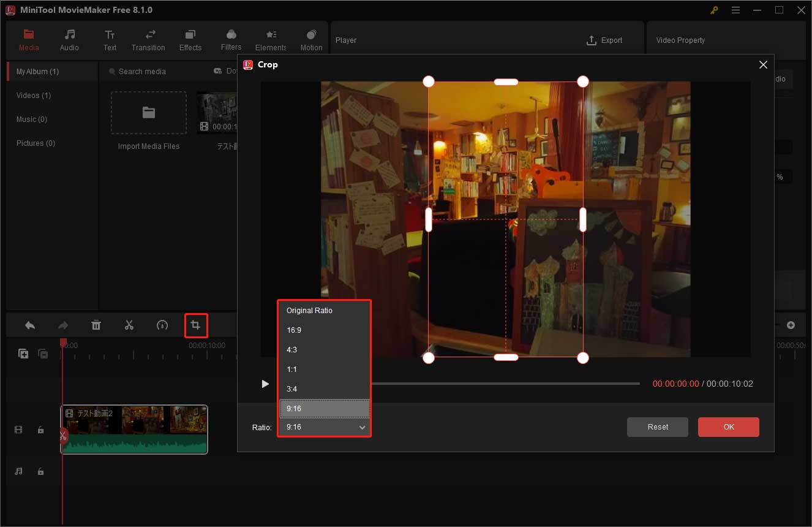Viewport: 812px width, 527px height.
Task: Choose the 3:4 ratio option
Action: [x=324, y=389]
